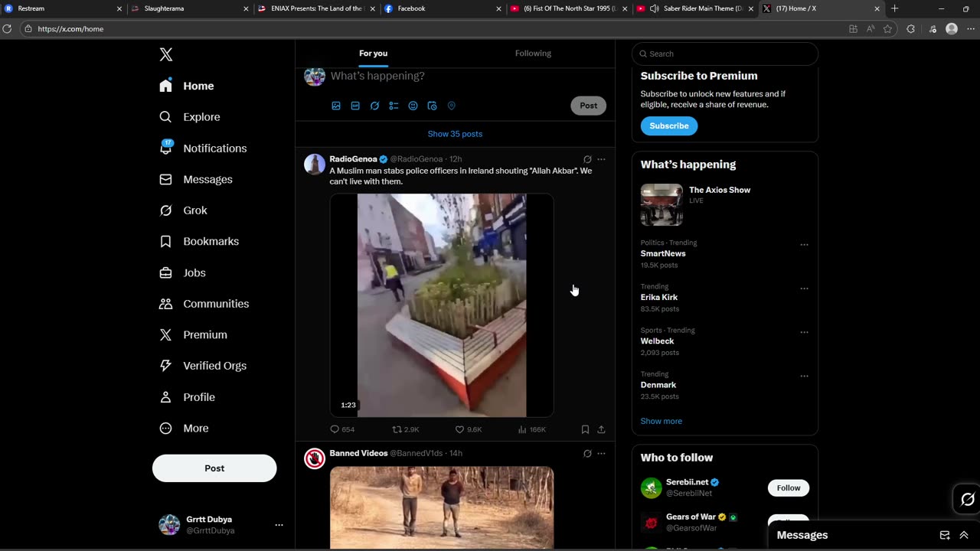
Task: Add media image to new post
Action: pos(336,106)
